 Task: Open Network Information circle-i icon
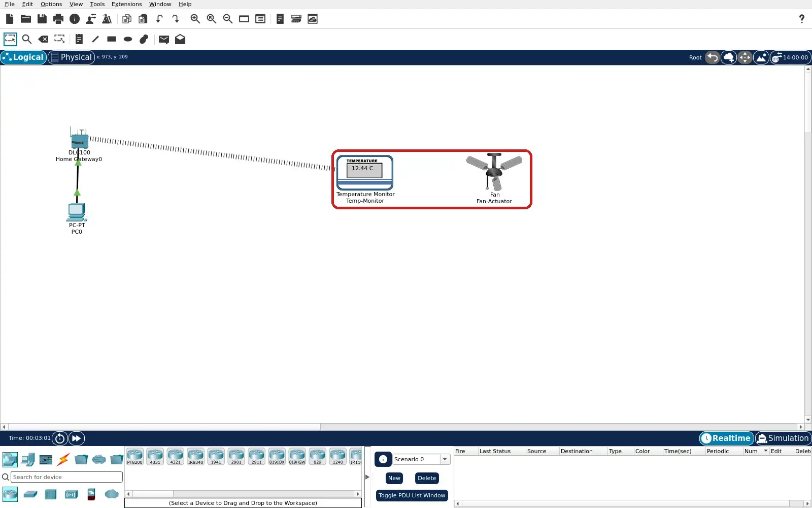[x=75, y=19]
